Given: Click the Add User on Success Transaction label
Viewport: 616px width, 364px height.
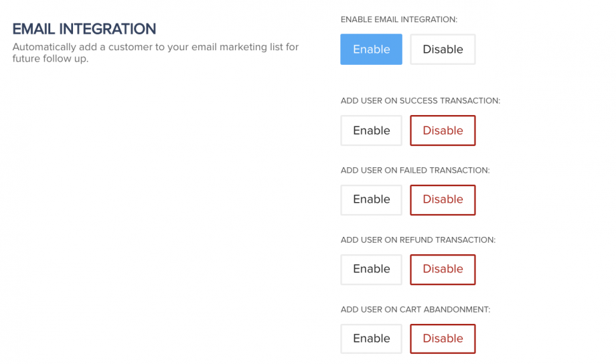Looking at the screenshot, I should pyautogui.click(x=420, y=101).
